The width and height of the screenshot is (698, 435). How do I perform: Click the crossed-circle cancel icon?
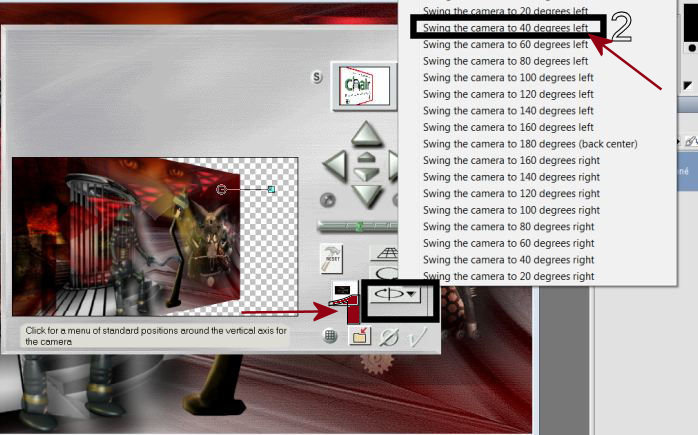(389, 337)
